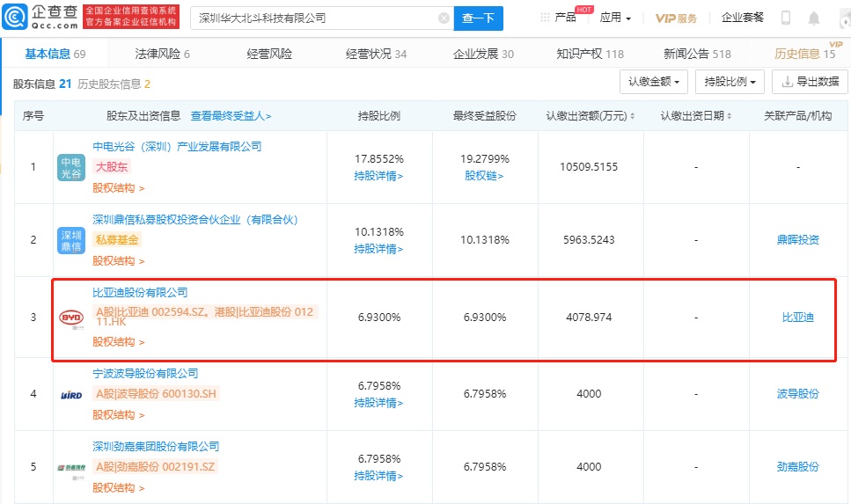Switch to the 法律风险 tab
The image size is (851, 504).
[162, 54]
